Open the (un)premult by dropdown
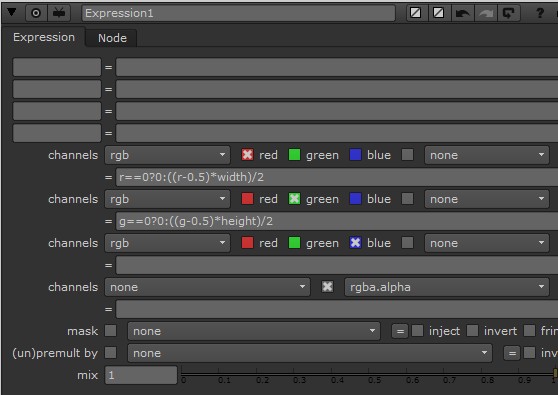The height and width of the screenshot is (395, 558). (x=310, y=353)
